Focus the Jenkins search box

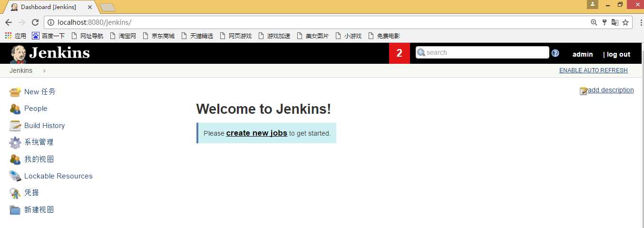point(482,52)
